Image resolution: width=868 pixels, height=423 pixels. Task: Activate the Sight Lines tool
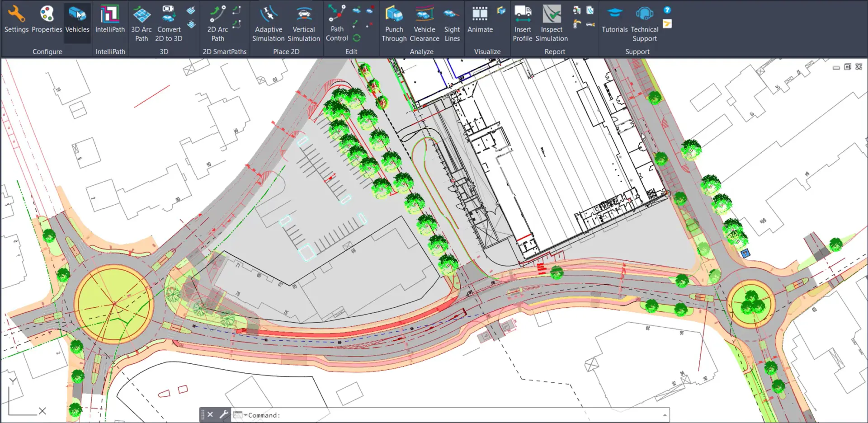point(452,23)
